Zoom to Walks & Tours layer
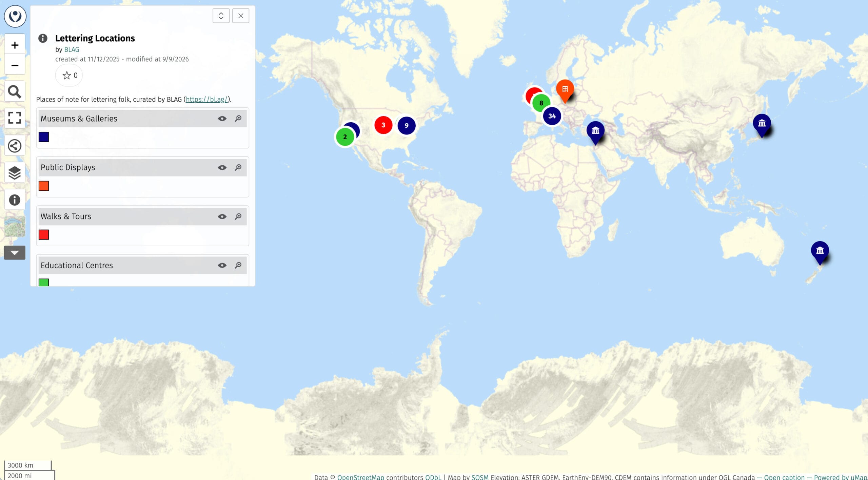868x480 pixels. tap(238, 216)
